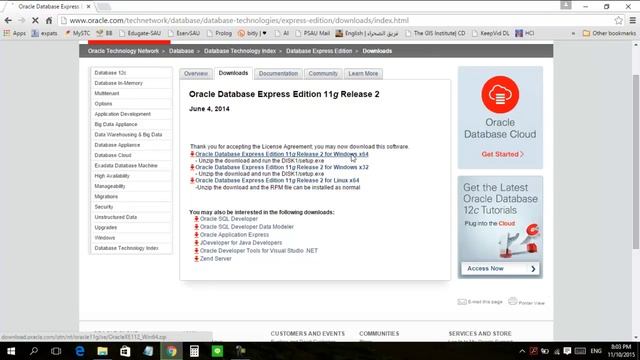
Task: Open Oracle SQL Developer download link
Action: [x=229, y=219]
